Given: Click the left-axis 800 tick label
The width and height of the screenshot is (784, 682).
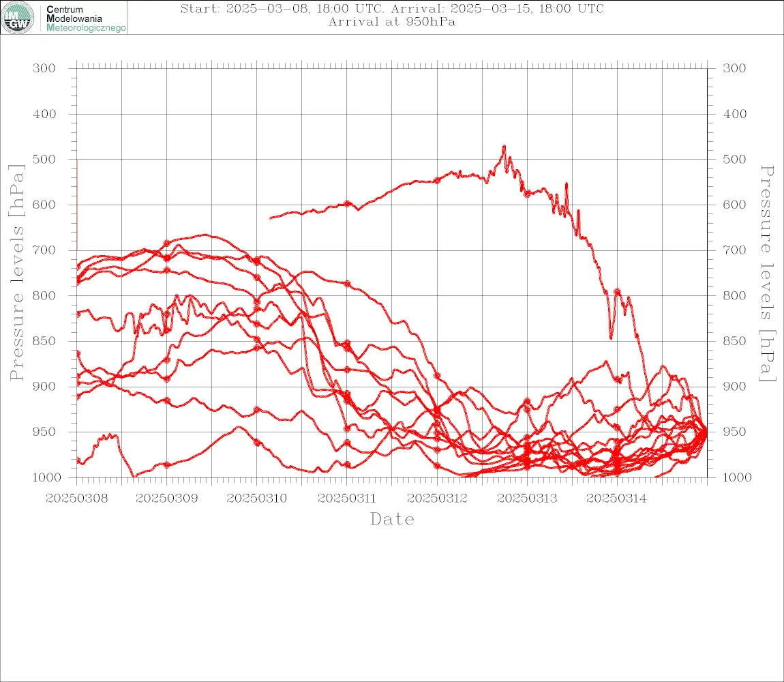Looking at the screenshot, I should click(x=44, y=295).
